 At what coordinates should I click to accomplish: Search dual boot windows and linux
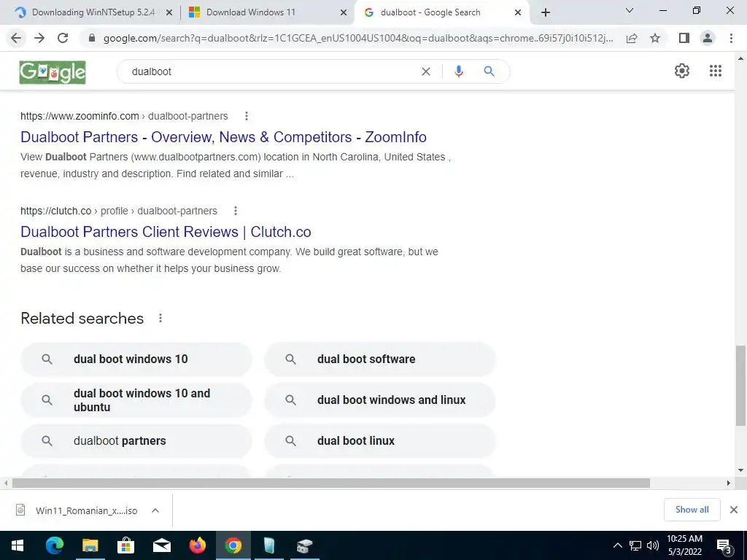pos(380,400)
